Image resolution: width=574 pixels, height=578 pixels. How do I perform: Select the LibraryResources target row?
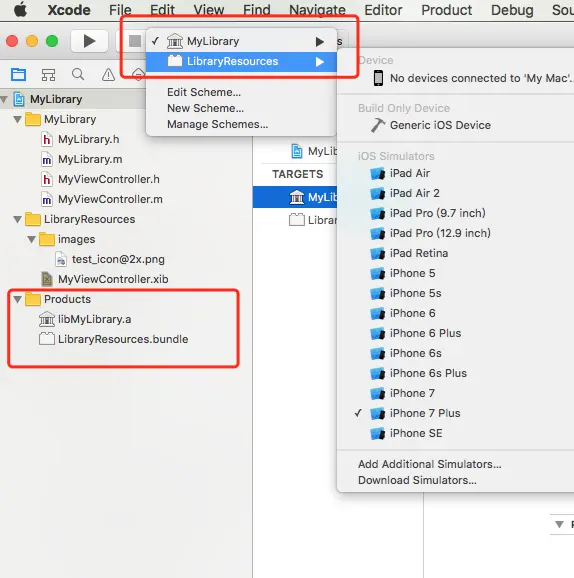tap(295, 220)
